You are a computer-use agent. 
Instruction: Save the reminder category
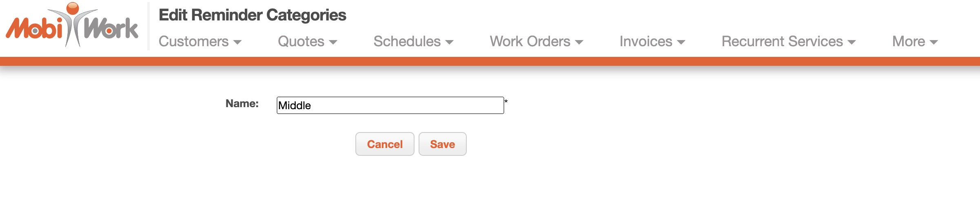[x=442, y=144]
